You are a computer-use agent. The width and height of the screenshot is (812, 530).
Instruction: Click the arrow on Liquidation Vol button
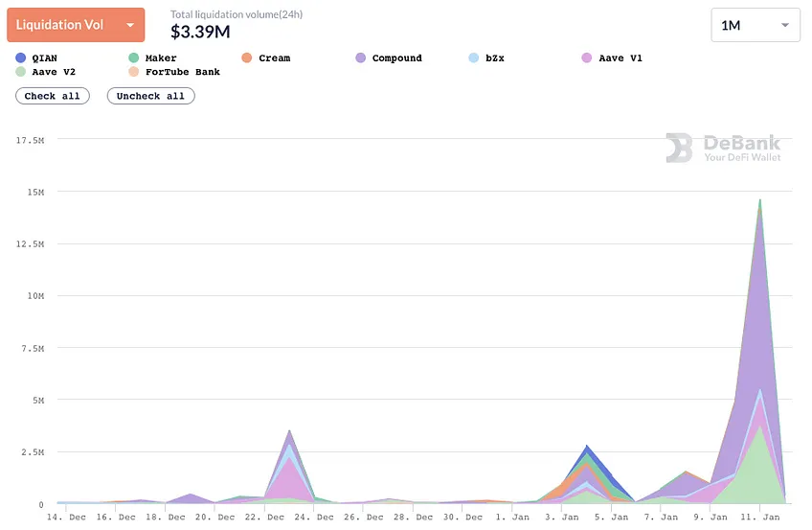(130, 25)
